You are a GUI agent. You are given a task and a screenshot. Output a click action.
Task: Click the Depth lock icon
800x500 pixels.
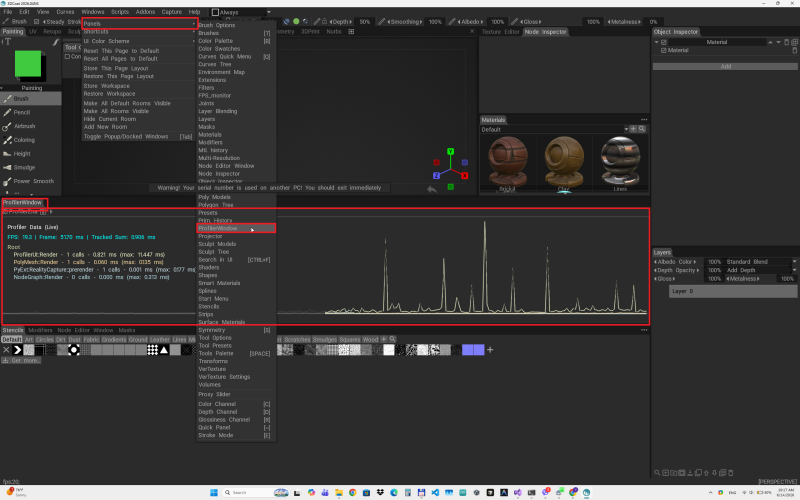[324, 21]
